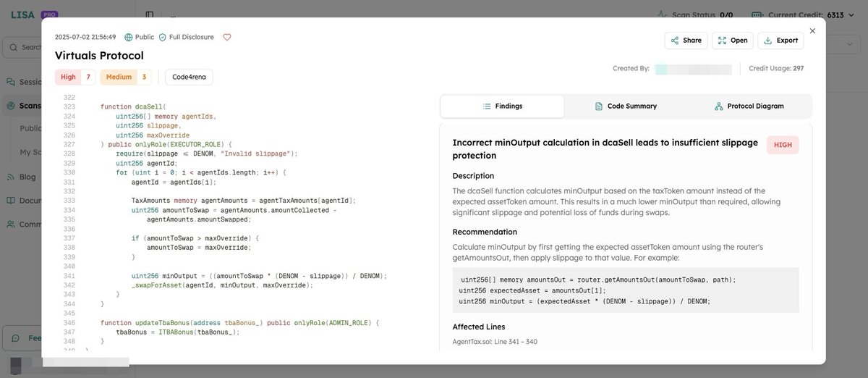The height and width of the screenshot is (378, 868).
Task: Click the shield icon beside Full Disclosure
Action: (x=163, y=37)
